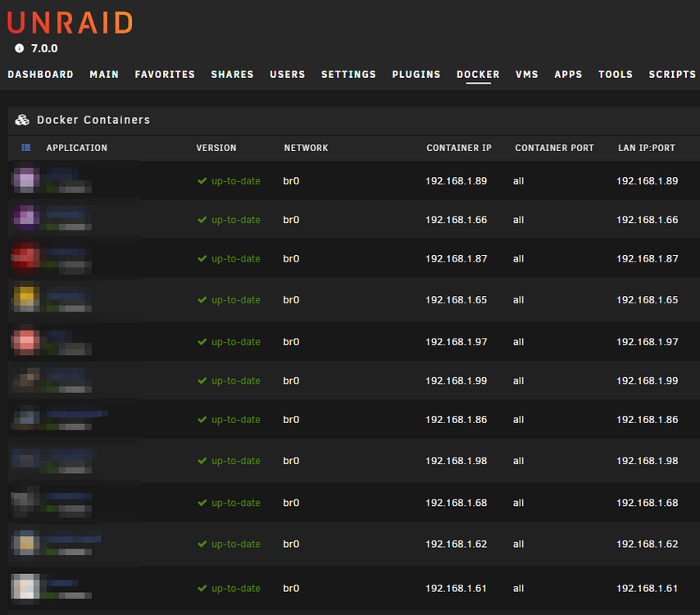Click container IP 192.168.1.66
This screenshot has height=615, width=700.
[x=457, y=220]
